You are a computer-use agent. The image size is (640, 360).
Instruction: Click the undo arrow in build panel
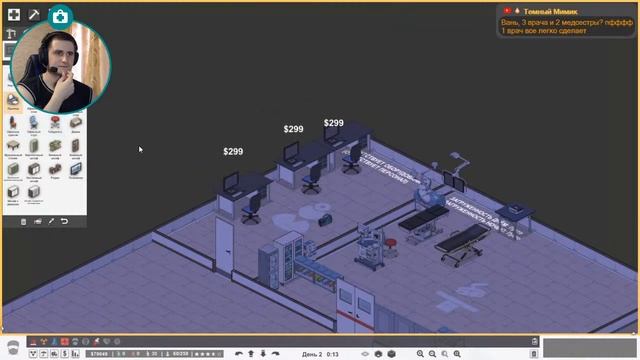64,222
